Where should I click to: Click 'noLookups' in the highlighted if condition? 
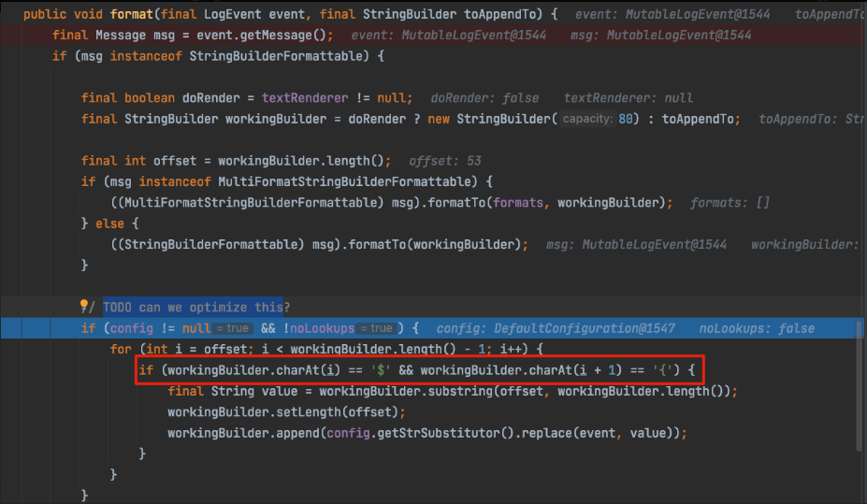click(x=323, y=328)
